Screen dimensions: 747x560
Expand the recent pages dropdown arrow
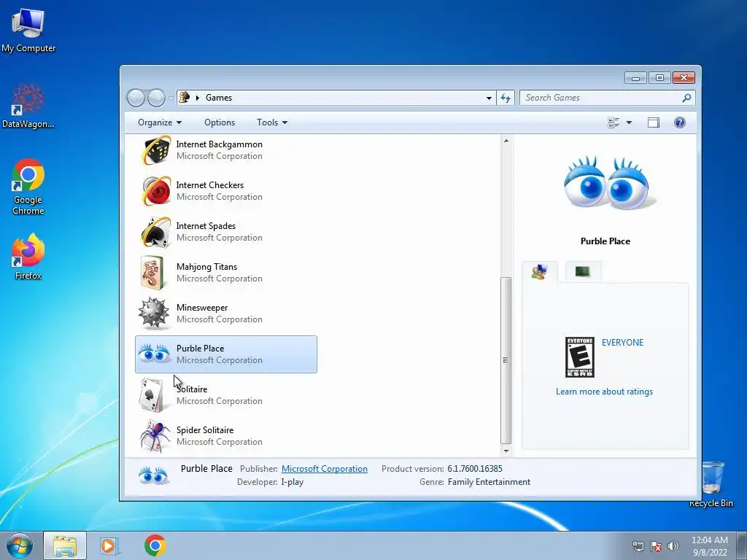(x=171, y=98)
